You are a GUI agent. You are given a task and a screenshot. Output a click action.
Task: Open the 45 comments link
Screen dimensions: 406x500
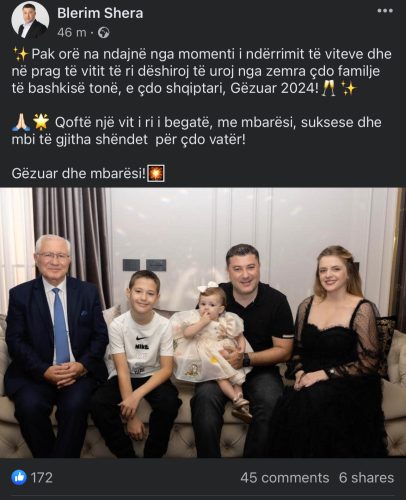[x=285, y=478]
